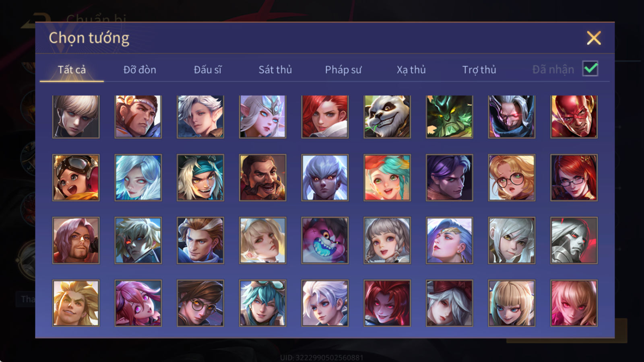
Task: Close the Chọn tướng dialog
Action: pyautogui.click(x=594, y=38)
